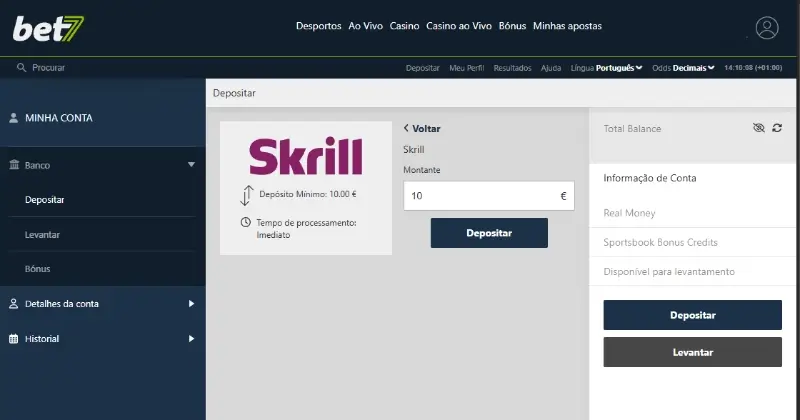This screenshot has height=420, width=800.
Task: Open the Língua Português dropdown
Action: [619, 68]
